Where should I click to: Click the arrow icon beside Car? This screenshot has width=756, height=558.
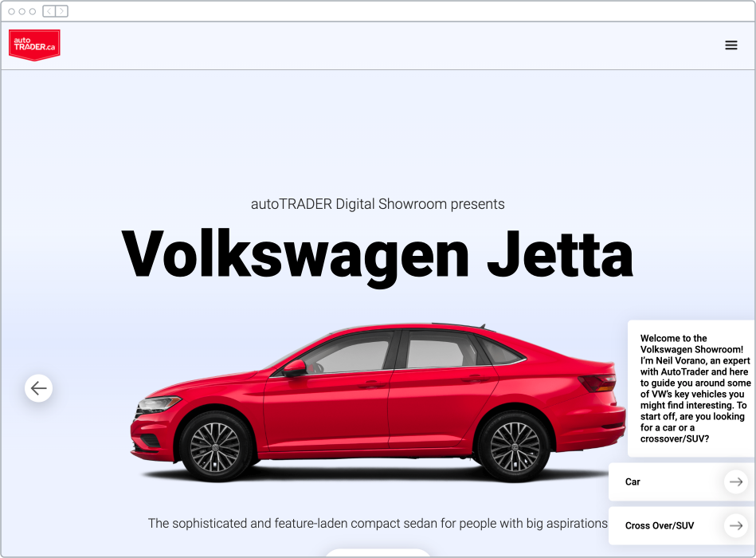pos(736,481)
